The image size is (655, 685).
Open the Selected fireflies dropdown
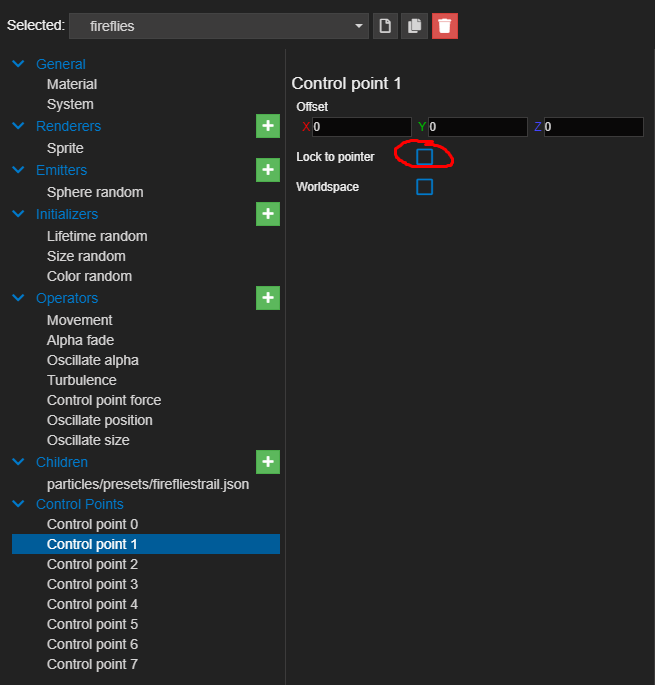point(218,26)
